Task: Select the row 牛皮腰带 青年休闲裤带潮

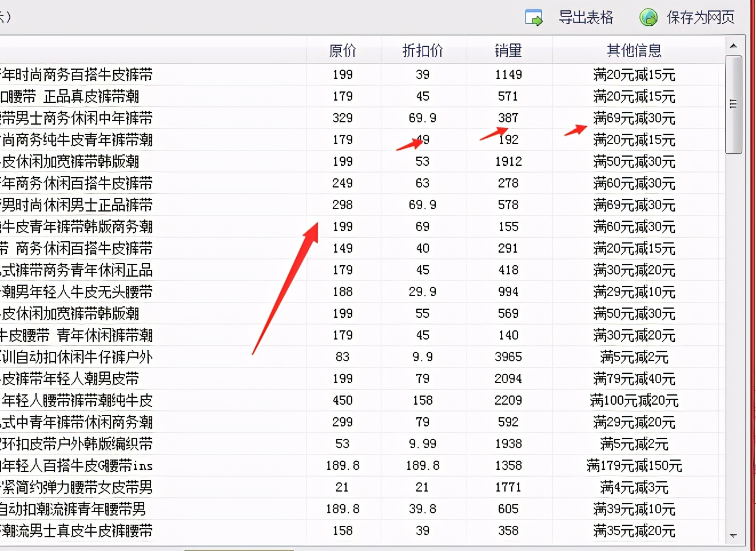Action: point(363,336)
